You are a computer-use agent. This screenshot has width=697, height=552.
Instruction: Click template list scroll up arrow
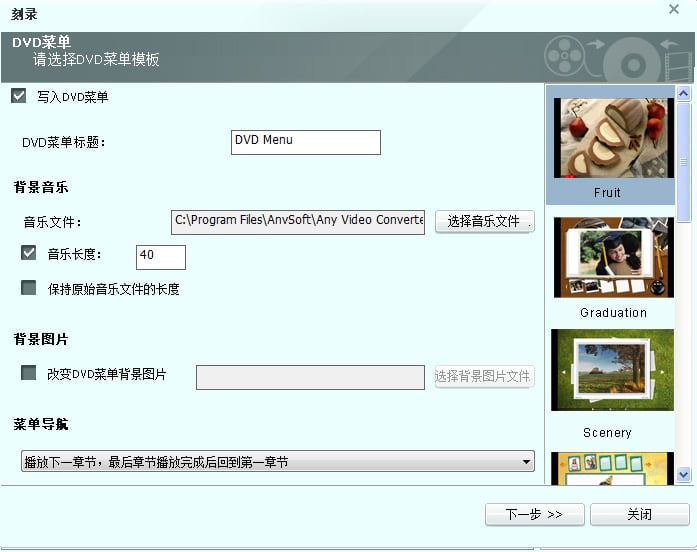pyautogui.click(x=683, y=93)
